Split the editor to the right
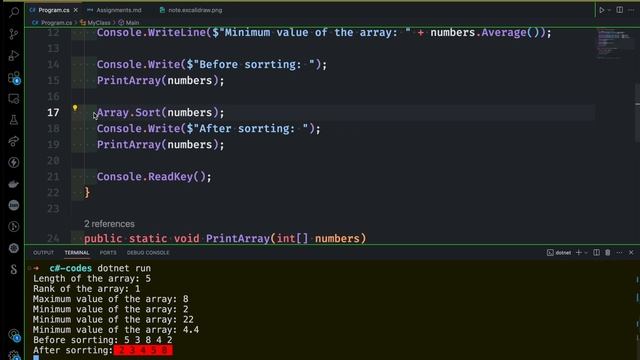Viewport: 640px width, 360px height. pyautogui.click(x=620, y=10)
